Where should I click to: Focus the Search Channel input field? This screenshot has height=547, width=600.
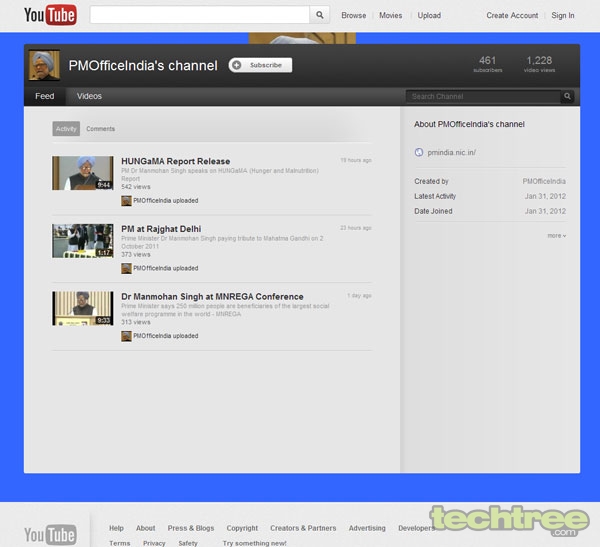tap(484, 96)
